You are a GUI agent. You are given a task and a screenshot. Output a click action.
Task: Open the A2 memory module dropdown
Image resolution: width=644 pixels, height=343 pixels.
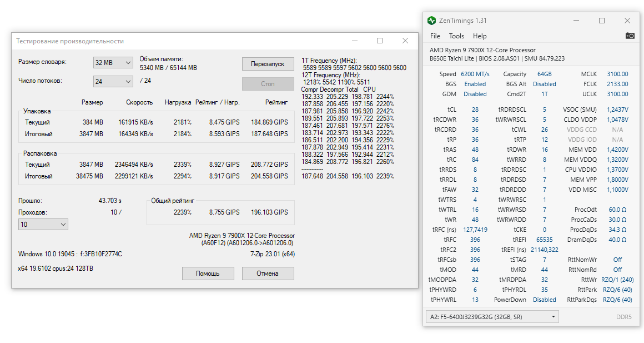(492, 317)
